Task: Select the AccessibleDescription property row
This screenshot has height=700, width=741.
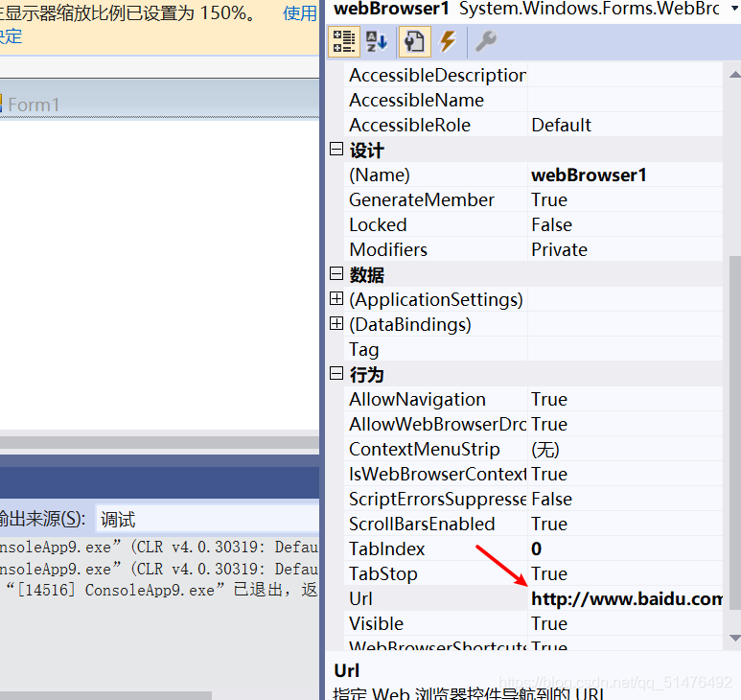Action: click(534, 75)
